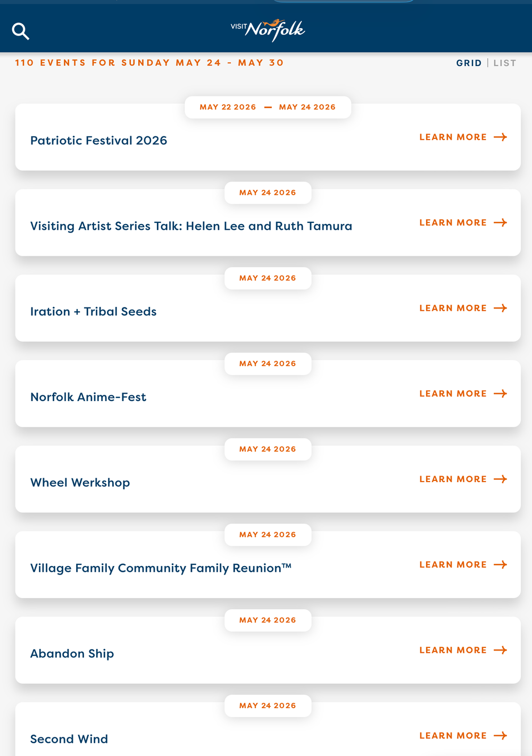Viewport: 532px width, 756px height.
Task: Click the Second Wind event title
Action: (69, 739)
